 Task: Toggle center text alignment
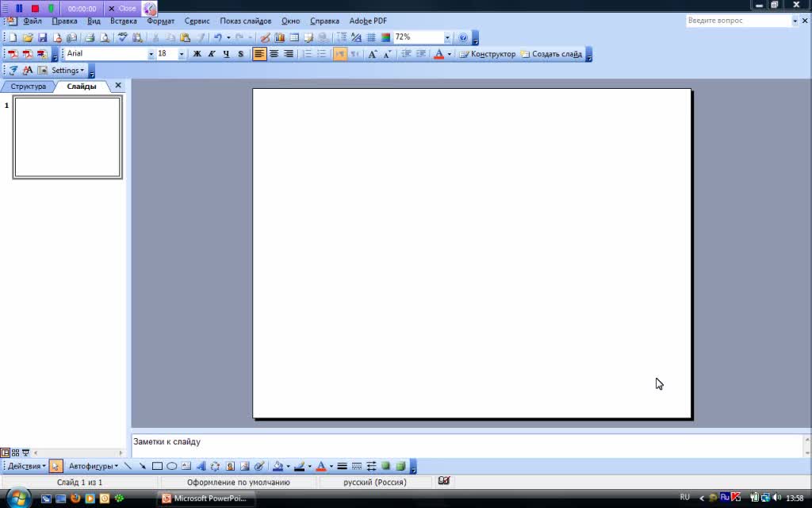(274, 54)
